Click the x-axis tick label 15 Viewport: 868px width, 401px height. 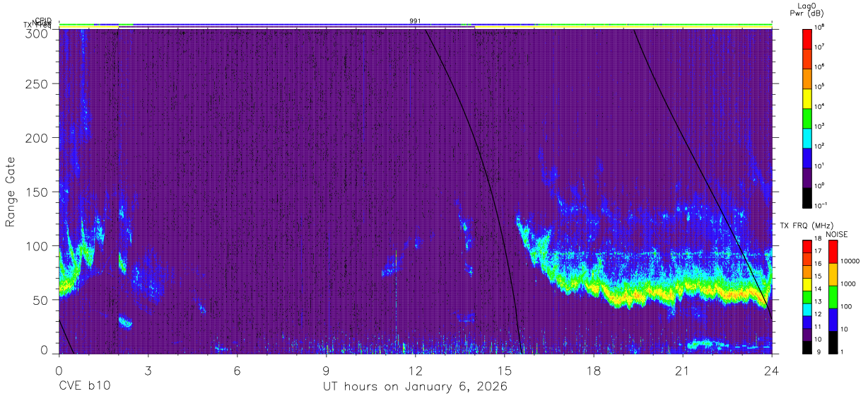505,370
